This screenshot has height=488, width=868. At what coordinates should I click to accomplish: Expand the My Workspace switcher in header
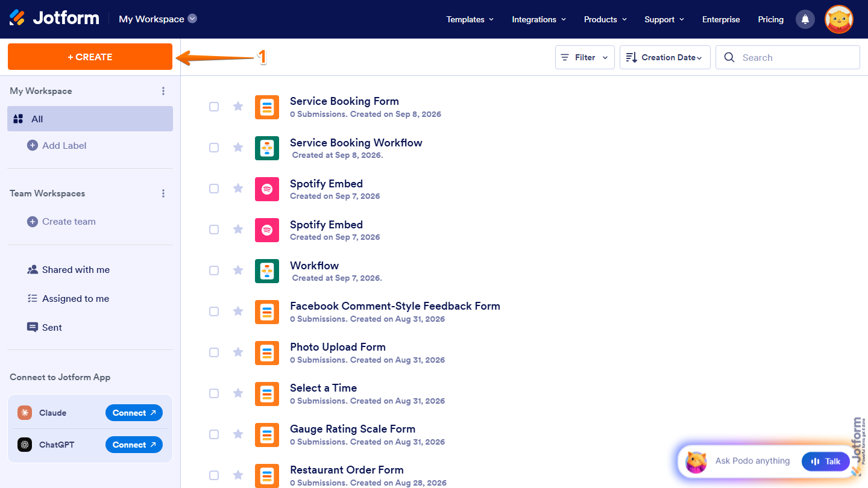158,19
